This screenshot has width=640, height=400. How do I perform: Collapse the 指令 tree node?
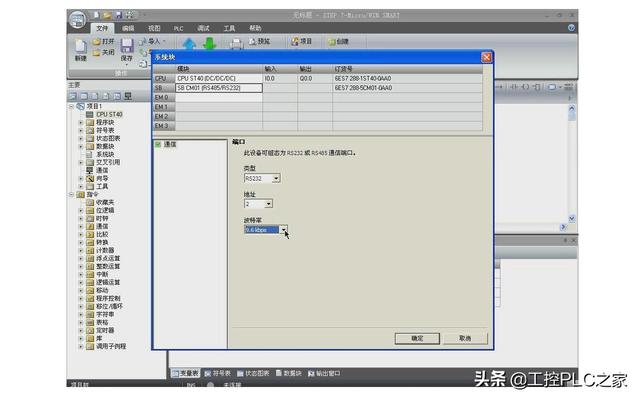(71, 194)
